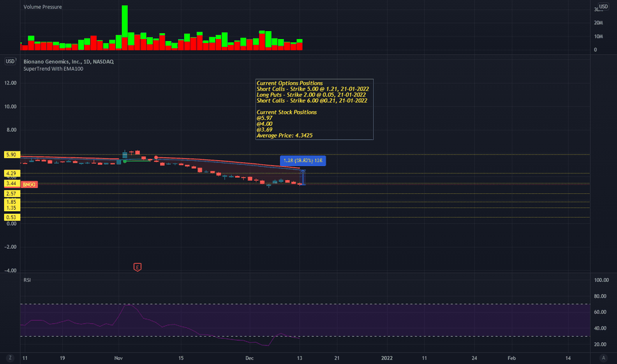Select the 2.57 price level label

[x=12, y=194]
